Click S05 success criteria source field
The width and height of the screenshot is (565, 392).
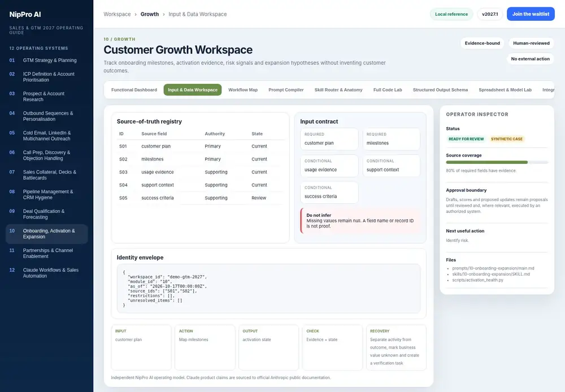click(x=158, y=198)
